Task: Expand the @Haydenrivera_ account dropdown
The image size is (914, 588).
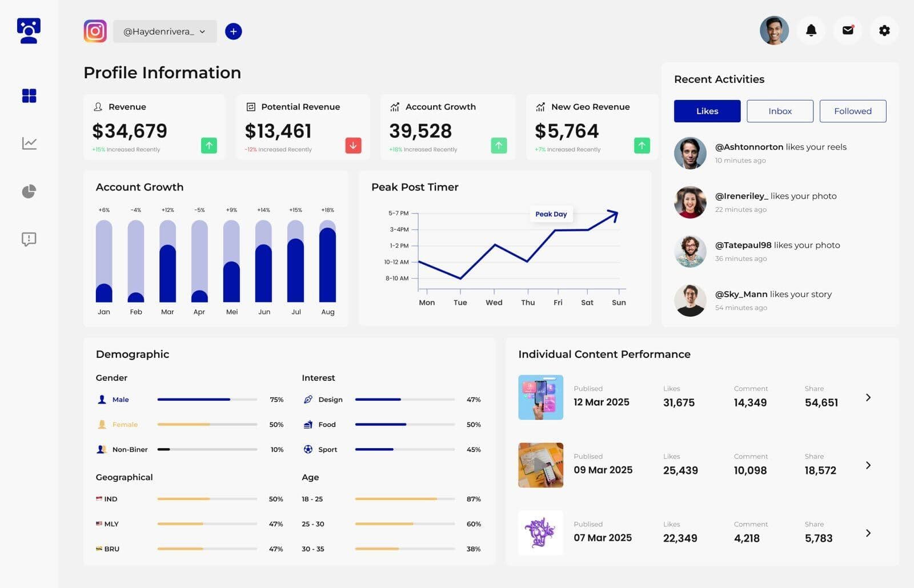Action: point(202,32)
